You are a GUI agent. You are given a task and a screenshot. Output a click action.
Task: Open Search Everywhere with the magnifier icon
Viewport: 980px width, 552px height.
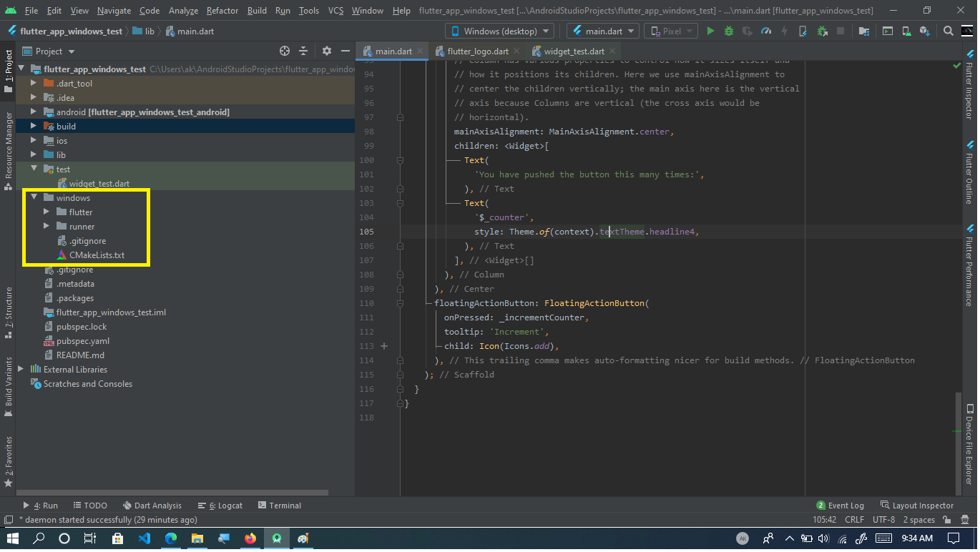(x=949, y=31)
